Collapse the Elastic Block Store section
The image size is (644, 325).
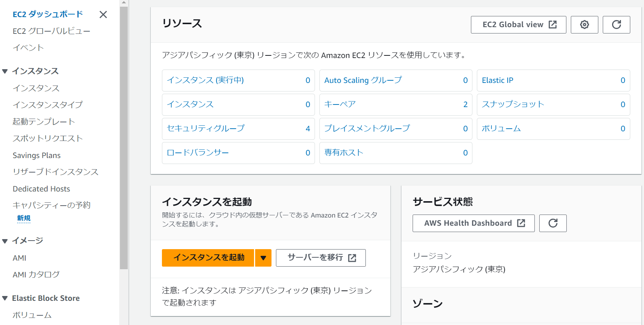(5, 298)
